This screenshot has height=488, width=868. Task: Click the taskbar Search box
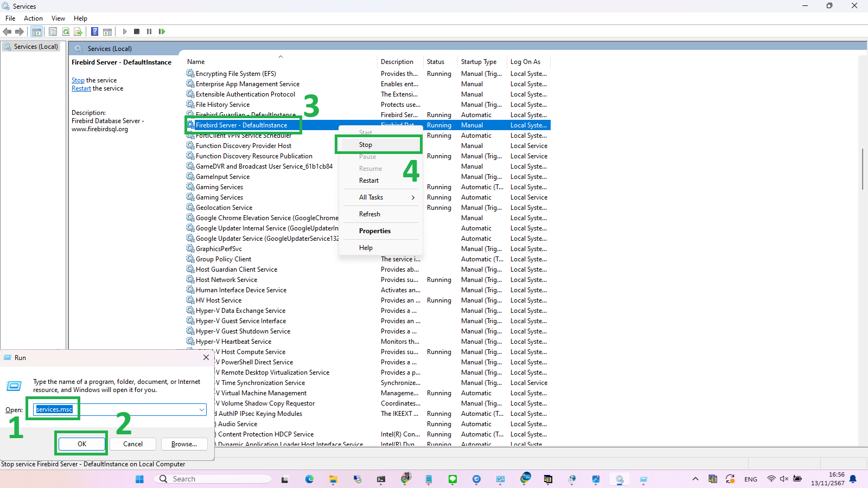point(213,479)
